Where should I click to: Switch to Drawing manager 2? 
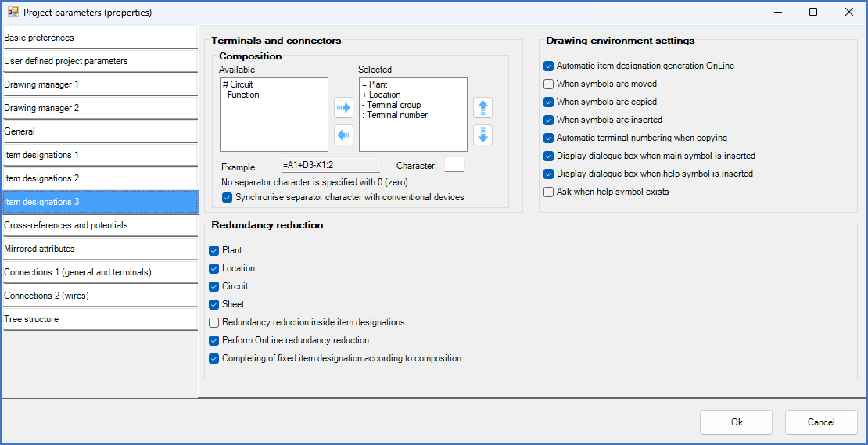click(x=99, y=108)
